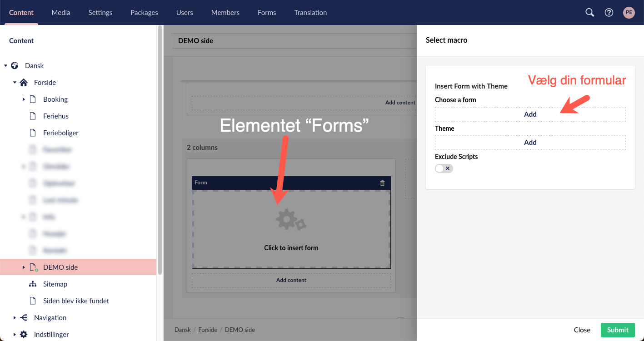Click the DEMO side page name field
This screenshot has width=644, height=341.
tap(295, 41)
